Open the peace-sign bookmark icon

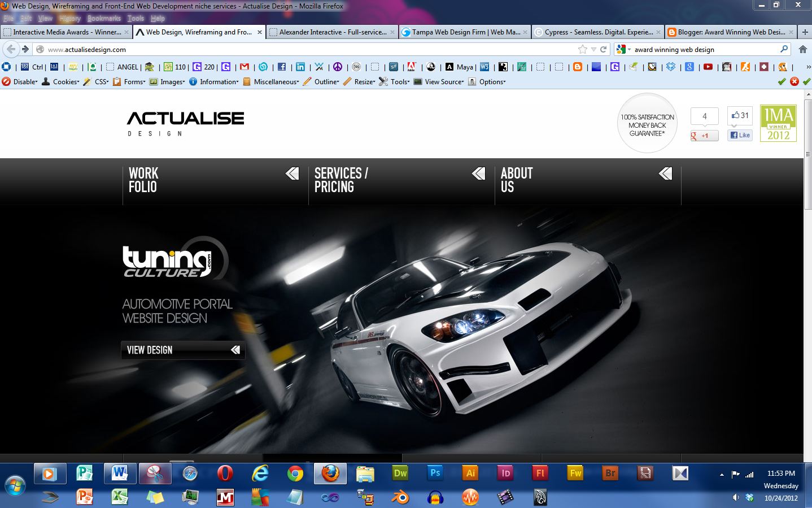(x=338, y=67)
